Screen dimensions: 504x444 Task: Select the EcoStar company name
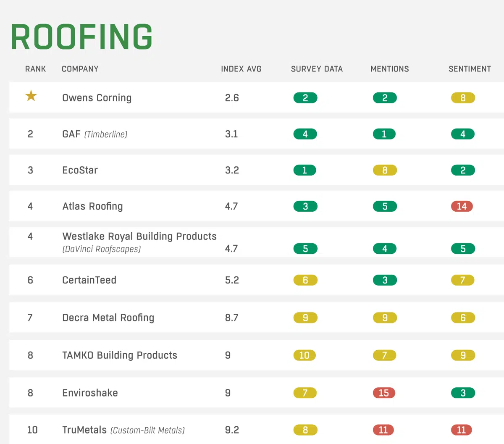pos(80,170)
